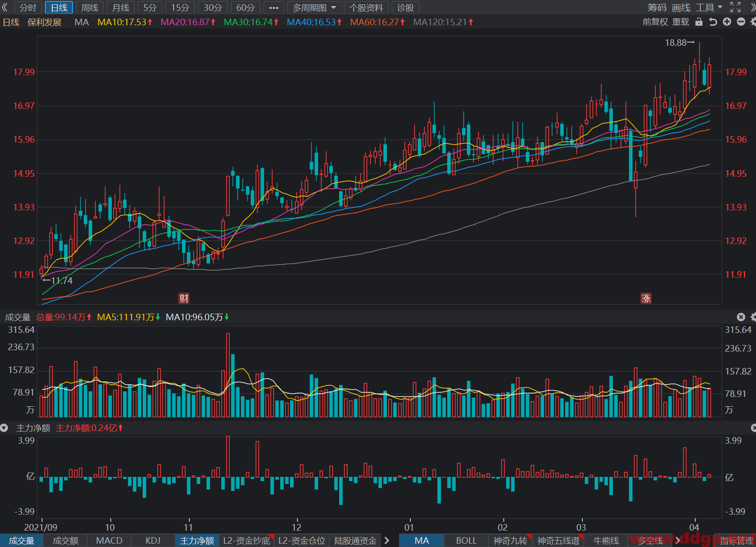756x547 pixels.
Task: Close the 成交量 volume panel
Action: pos(741,317)
